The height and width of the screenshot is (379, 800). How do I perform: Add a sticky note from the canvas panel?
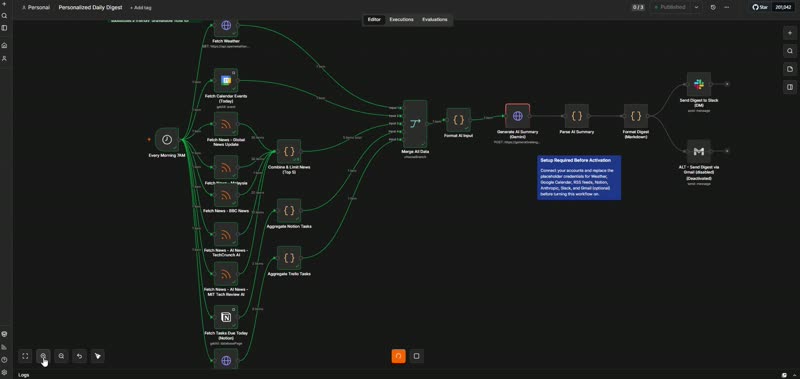tap(790, 69)
